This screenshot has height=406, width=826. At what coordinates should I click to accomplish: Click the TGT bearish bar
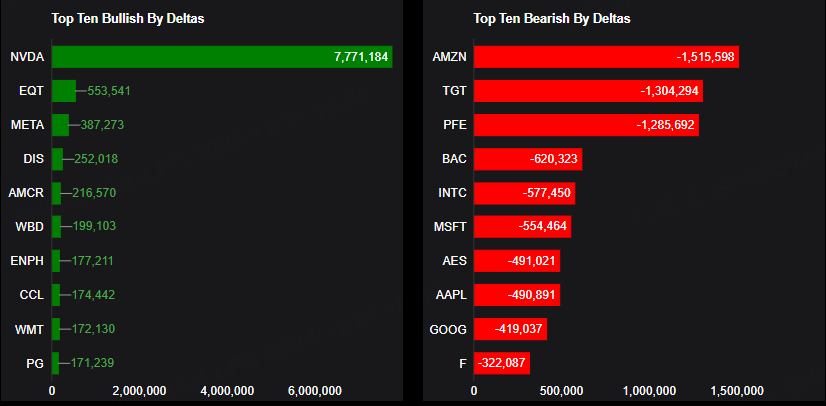click(x=588, y=91)
